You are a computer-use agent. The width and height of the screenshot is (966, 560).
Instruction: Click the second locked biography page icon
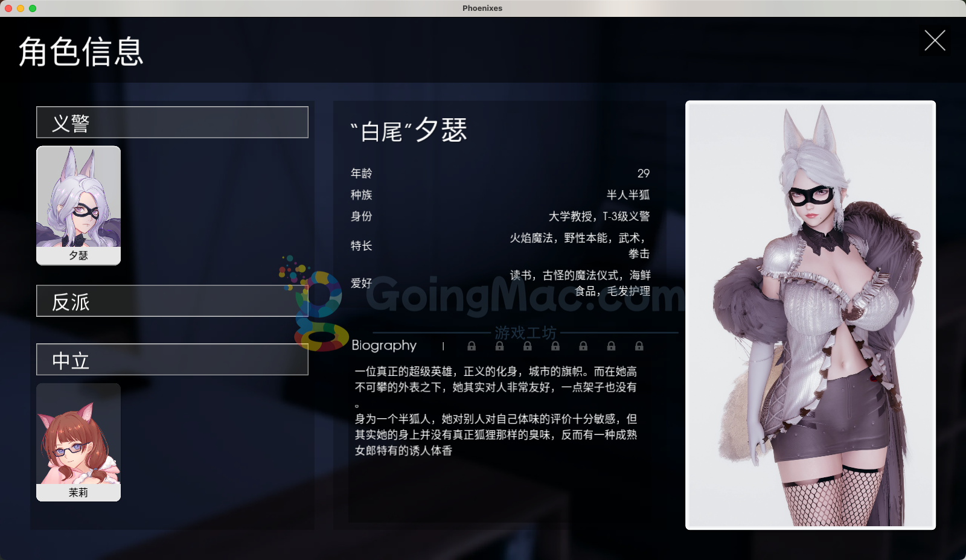pos(499,346)
